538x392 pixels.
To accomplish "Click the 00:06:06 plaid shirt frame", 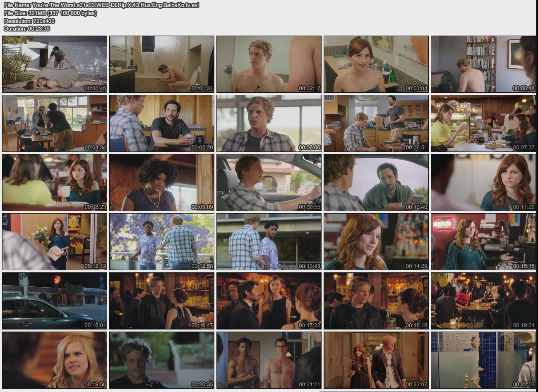I will tap(269, 123).
